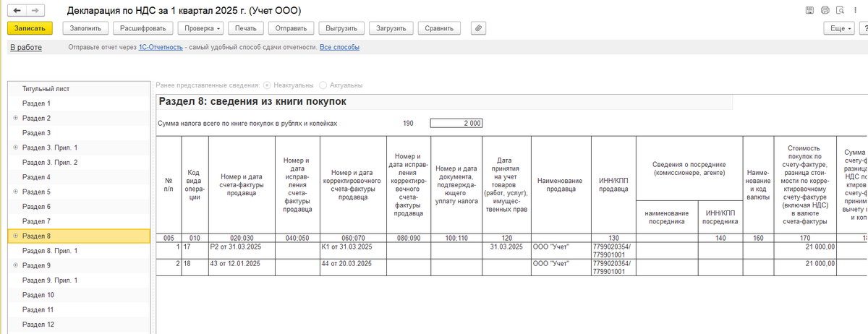Select Титульный лист in the section list

pyautogui.click(x=45, y=89)
